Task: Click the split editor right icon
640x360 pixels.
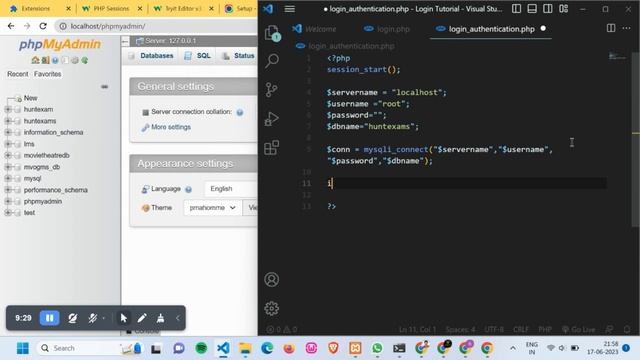Action: 611,28
